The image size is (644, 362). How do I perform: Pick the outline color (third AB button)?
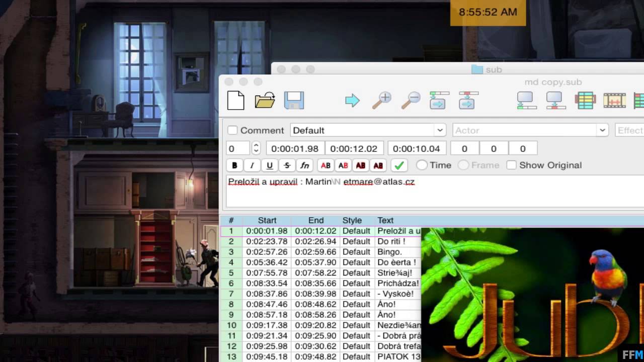click(361, 165)
